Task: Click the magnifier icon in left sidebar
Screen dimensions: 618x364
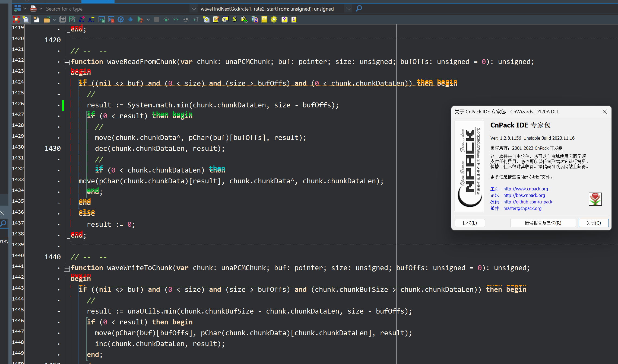Action: click(x=3, y=223)
